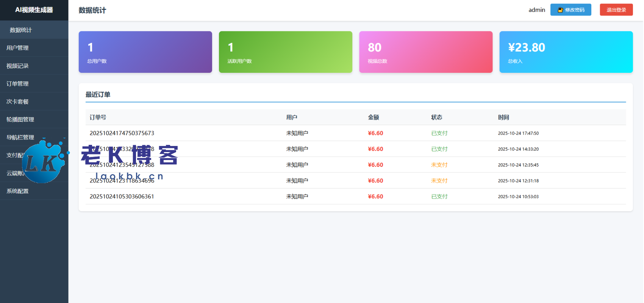Open 数据统计 in the sidebar
Screen dimensions: 644x303
[21, 30]
